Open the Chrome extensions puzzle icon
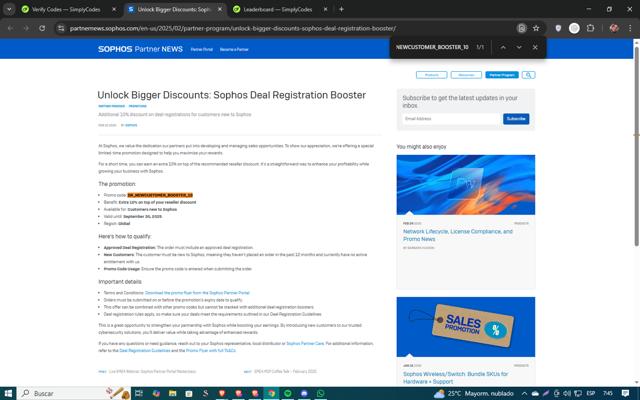Screen dimensions: 640x400 pos(590,28)
